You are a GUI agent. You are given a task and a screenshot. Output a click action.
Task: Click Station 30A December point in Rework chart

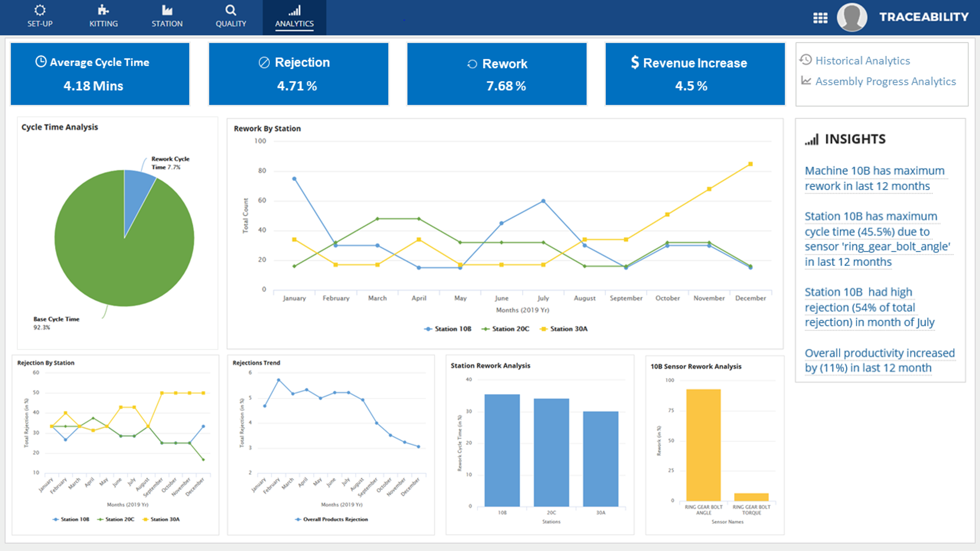(750, 164)
